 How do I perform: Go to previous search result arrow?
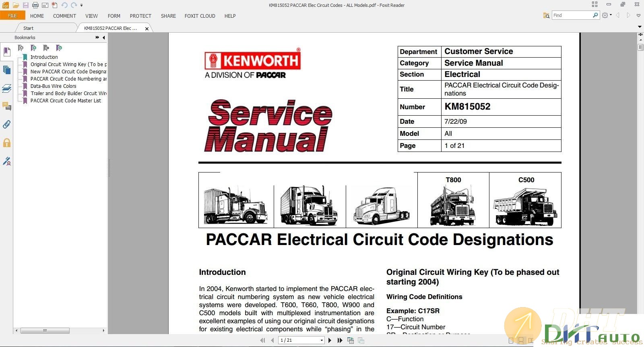coord(618,15)
